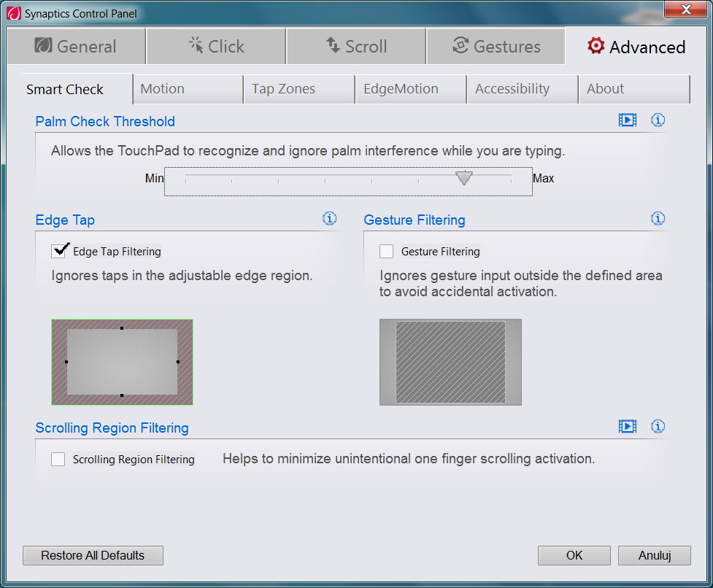Open the EdgeMotion sub-tab
Image resolution: width=713 pixels, height=588 pixels.
[x=411, y=89]
